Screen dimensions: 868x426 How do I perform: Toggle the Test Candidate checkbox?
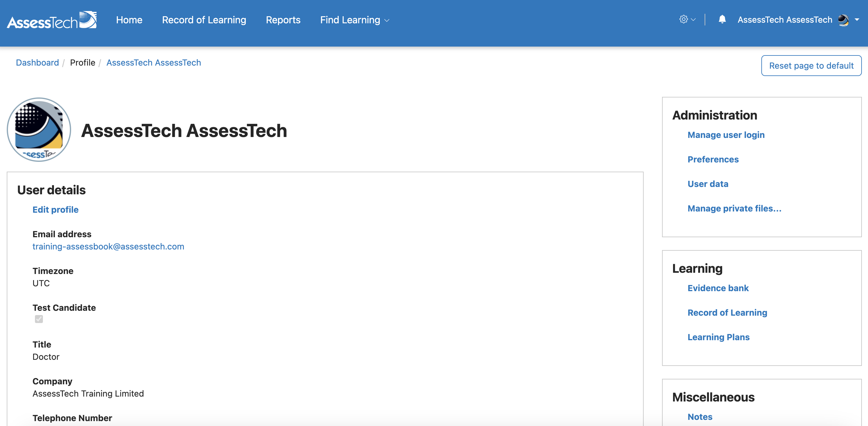coord(39,319)
